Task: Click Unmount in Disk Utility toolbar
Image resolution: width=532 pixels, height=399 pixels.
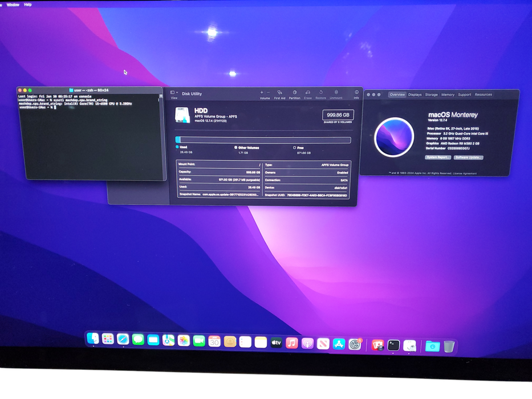Action: pos(336,95)
